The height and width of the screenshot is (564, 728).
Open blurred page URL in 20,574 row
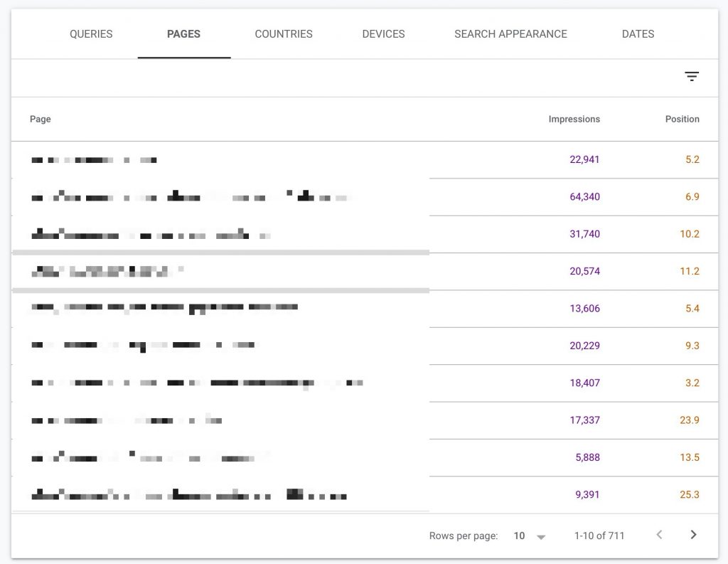(107, 271)
